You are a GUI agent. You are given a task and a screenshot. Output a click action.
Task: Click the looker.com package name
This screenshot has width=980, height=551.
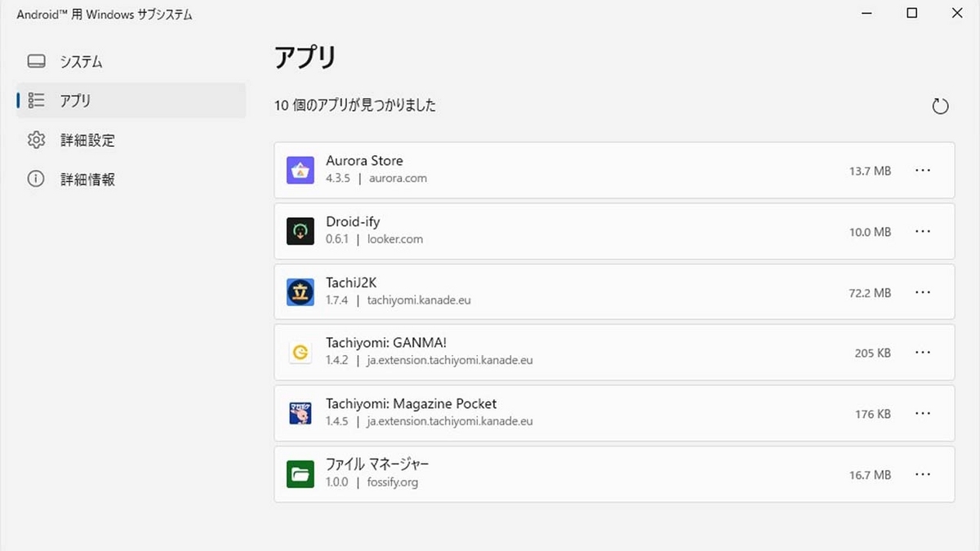click(x=395, y=239)
